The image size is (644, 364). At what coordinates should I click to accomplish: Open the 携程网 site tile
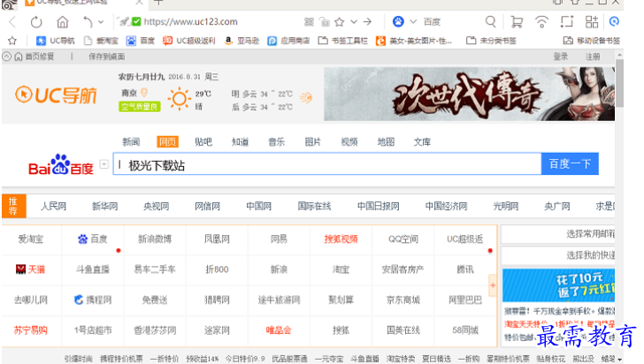coord(93,300)
